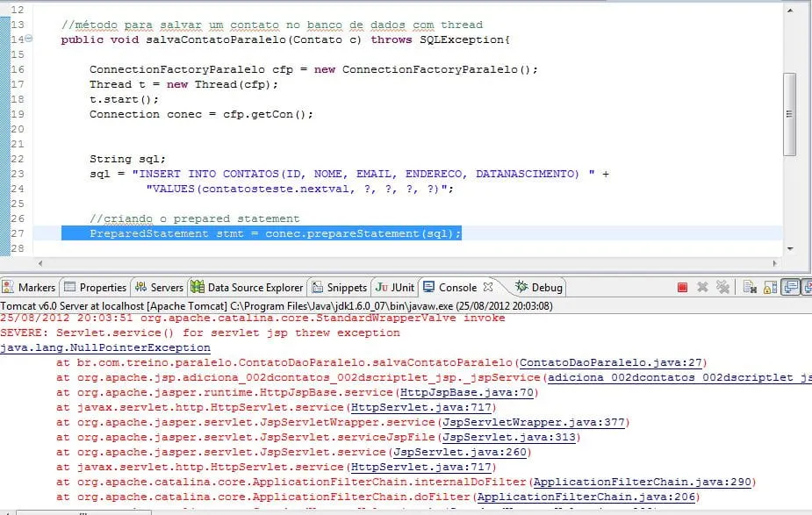The width and height of the screenshot is (812, 515).
Task: Open ApplicationFilterChain.java:290 link
Action: (x=643, y=482)
